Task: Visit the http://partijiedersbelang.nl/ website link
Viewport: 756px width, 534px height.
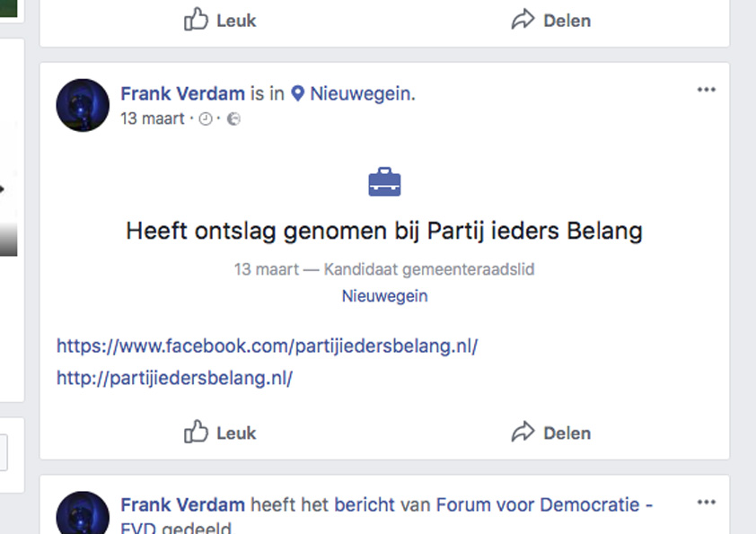Action: [174, 378]
